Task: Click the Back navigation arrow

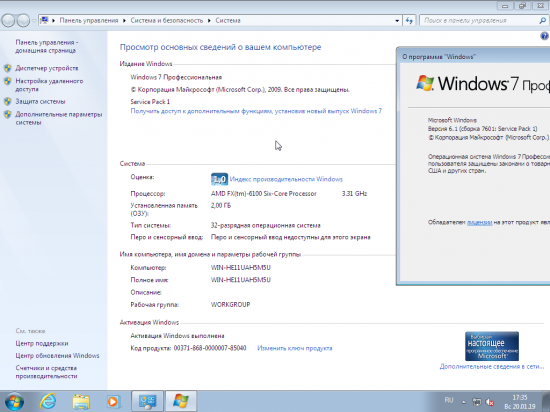Action: click(8, 21)
